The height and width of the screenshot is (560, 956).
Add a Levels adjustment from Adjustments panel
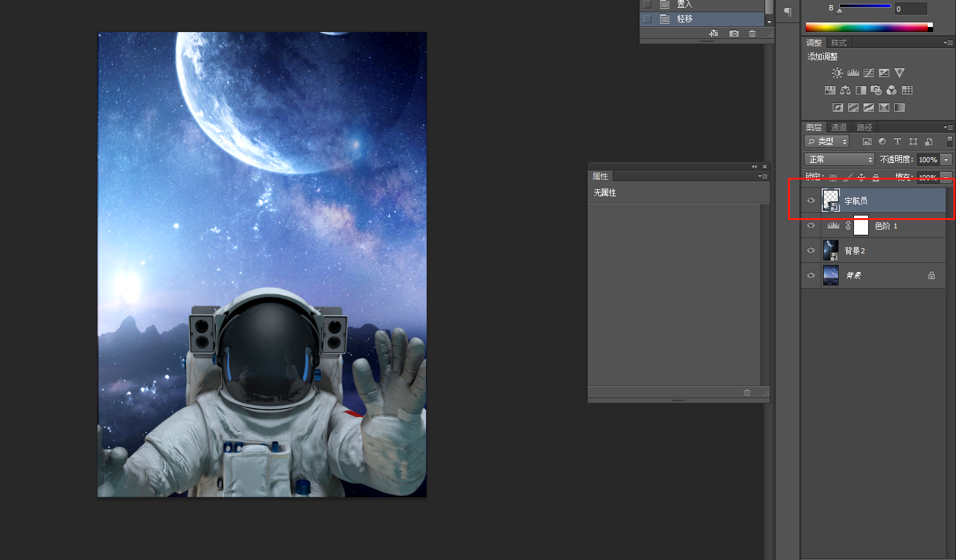pyautogui.click(x=853, y=73)
